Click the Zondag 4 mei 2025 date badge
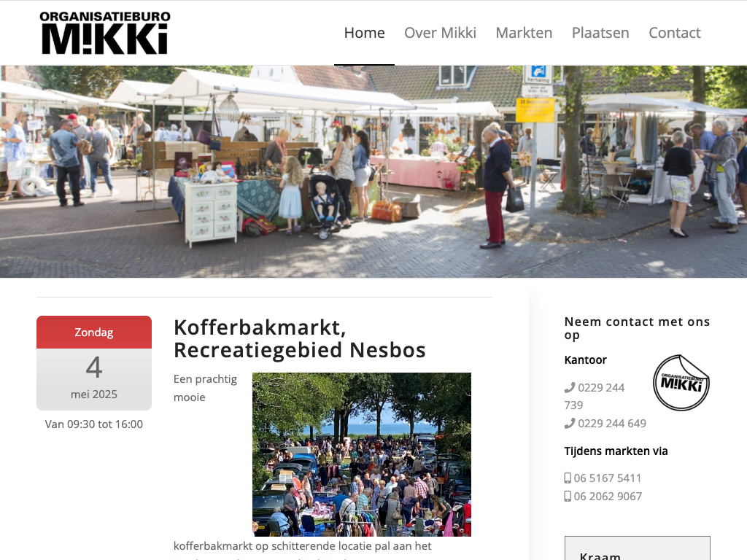 [94, 363]
